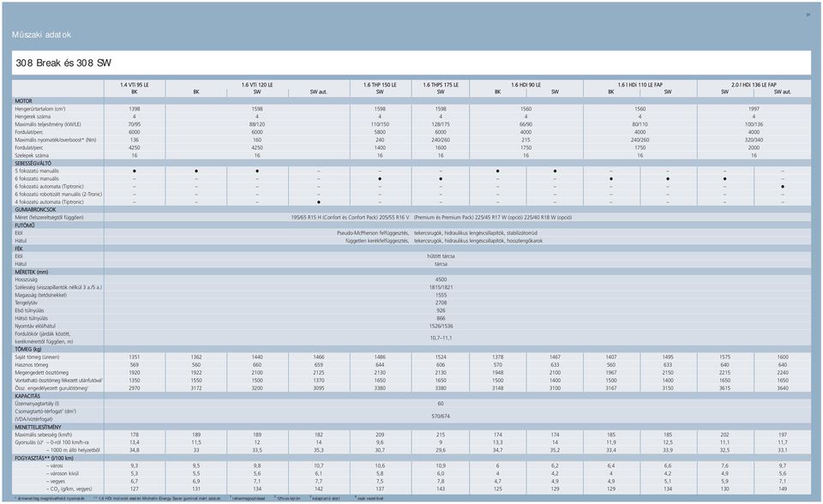Select the 'Saját tömeg (üresen)' row label
The image size is (823, 504).
tap(37, 357)
